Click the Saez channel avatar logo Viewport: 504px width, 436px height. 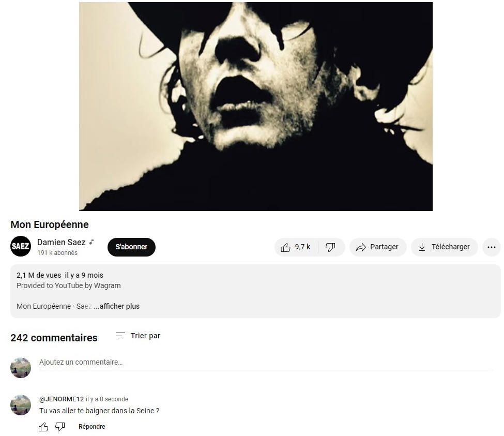(x=21, y=246)
